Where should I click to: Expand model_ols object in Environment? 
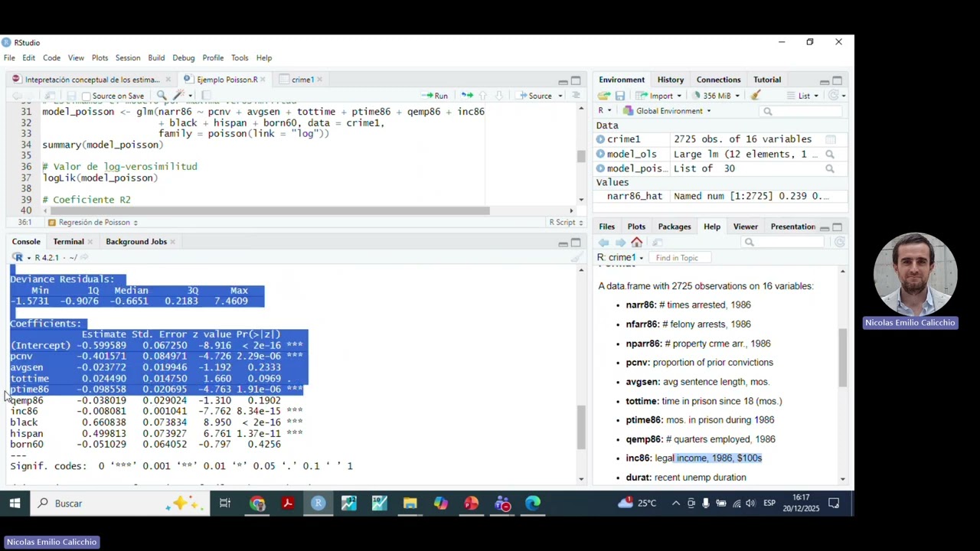coord(601,154)
